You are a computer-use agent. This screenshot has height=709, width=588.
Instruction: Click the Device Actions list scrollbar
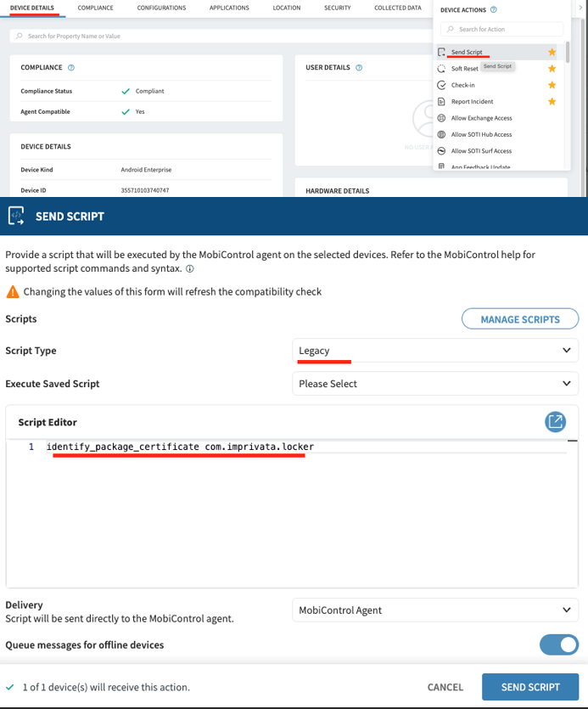pos(567,52)
